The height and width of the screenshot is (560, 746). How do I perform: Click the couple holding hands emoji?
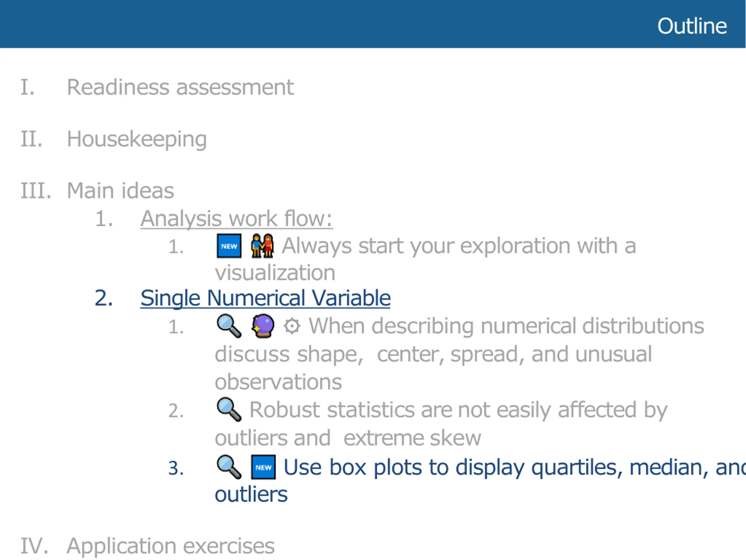click(x=262, y=246)
